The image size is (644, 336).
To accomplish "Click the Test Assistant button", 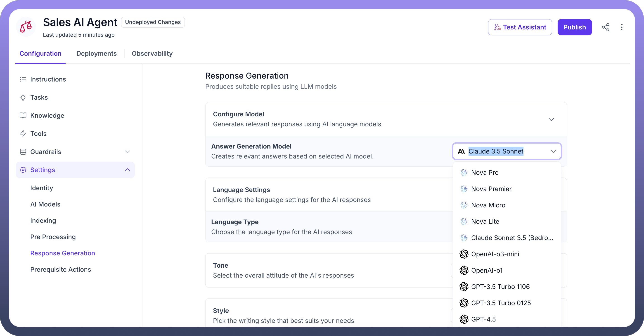I will click(520, 27).
